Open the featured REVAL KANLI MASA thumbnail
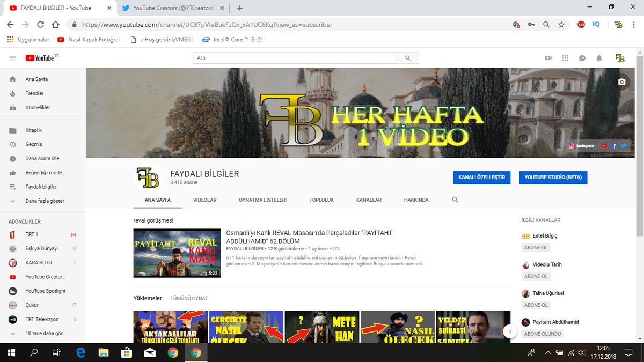Image resolution: width=644 pixels, height=362 pixels. tap(177, 253)
